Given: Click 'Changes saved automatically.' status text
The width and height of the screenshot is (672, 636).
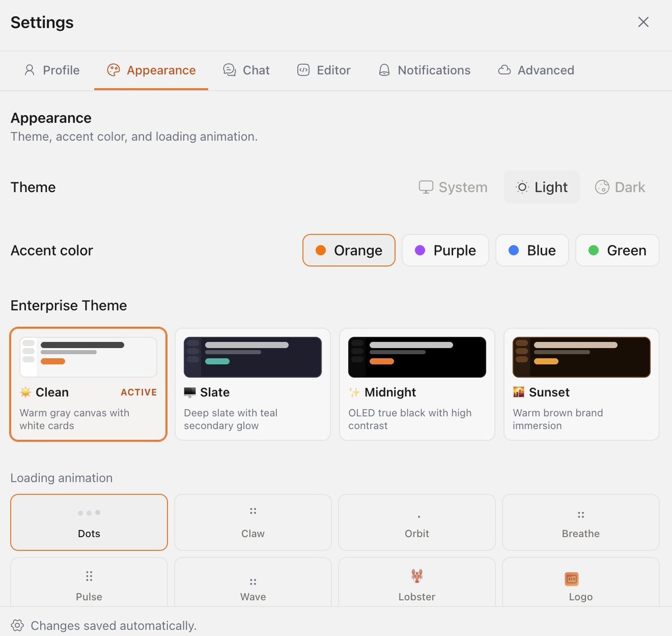Looking at the screenshot, I should (x=114, y=625).
